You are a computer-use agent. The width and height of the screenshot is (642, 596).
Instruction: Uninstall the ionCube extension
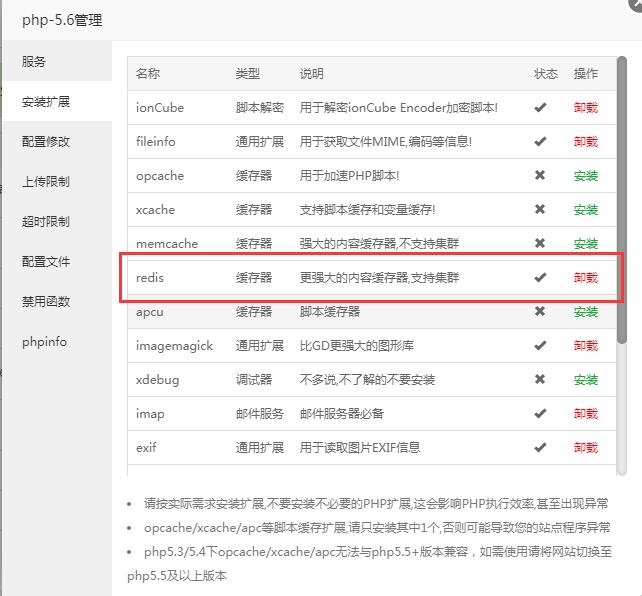585,108
